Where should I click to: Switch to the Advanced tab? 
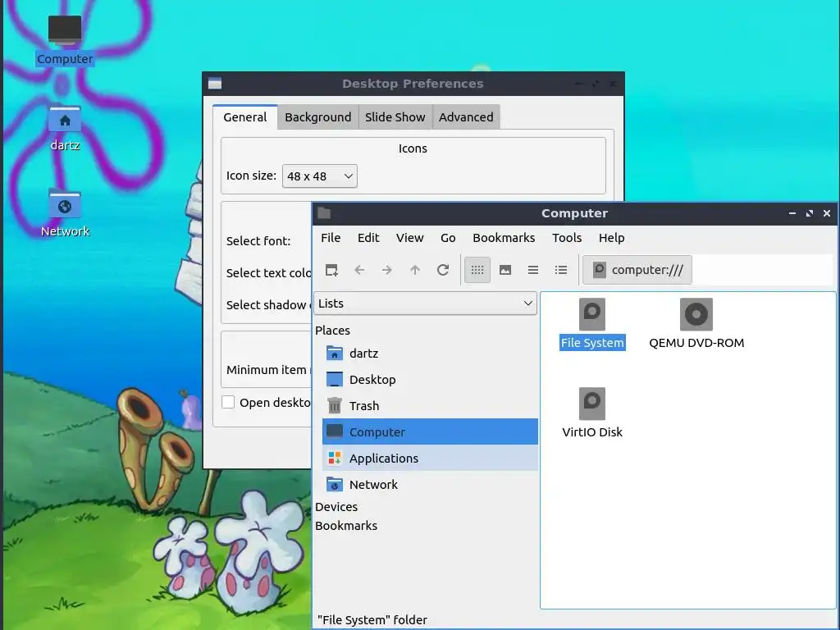tap(466, 117)
